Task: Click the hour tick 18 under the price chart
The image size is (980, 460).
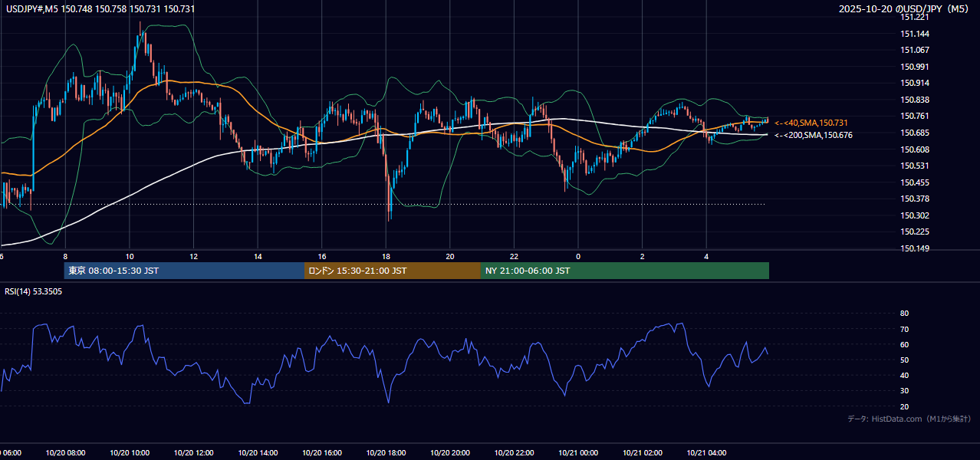Action: (386, 256)
